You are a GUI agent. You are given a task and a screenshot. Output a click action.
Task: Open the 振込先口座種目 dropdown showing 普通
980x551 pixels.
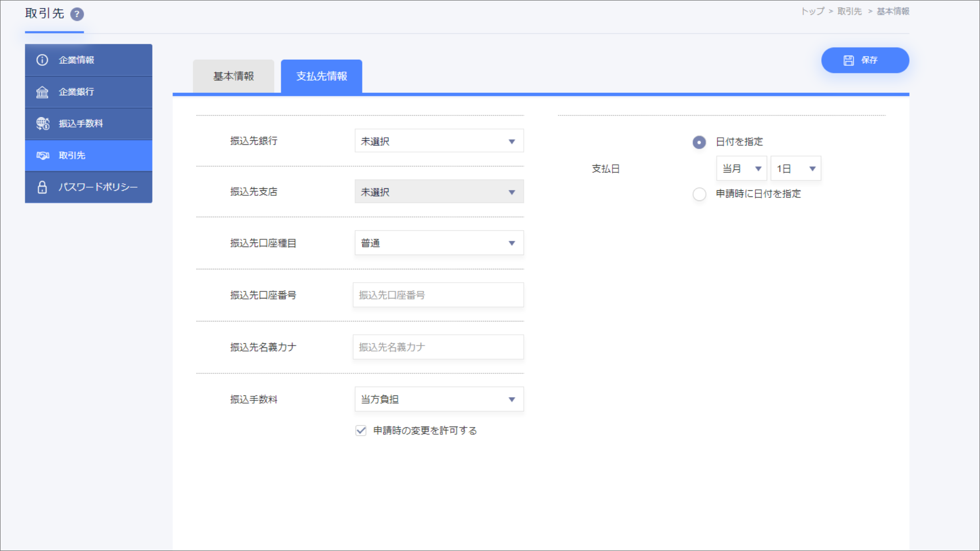coord(439,243)
